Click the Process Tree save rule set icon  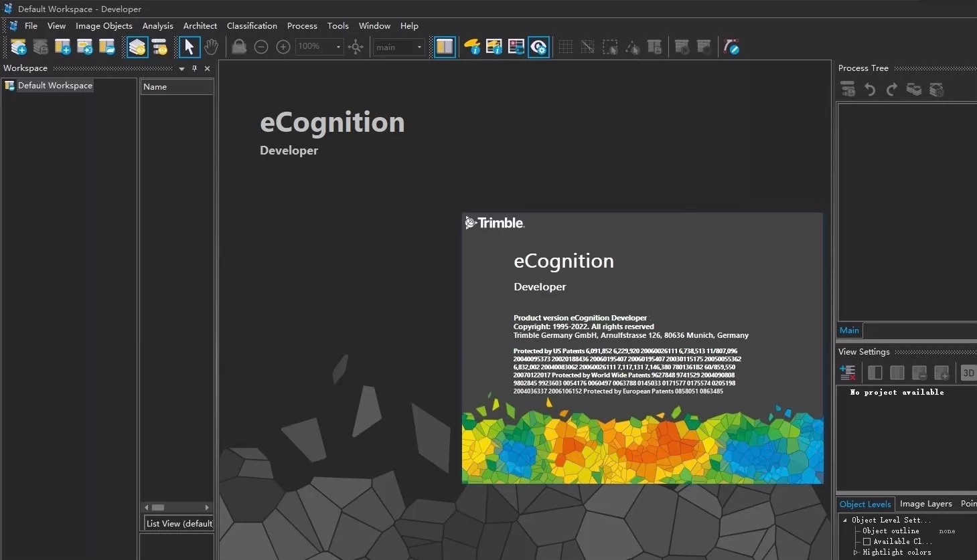[x=848, y=89]
